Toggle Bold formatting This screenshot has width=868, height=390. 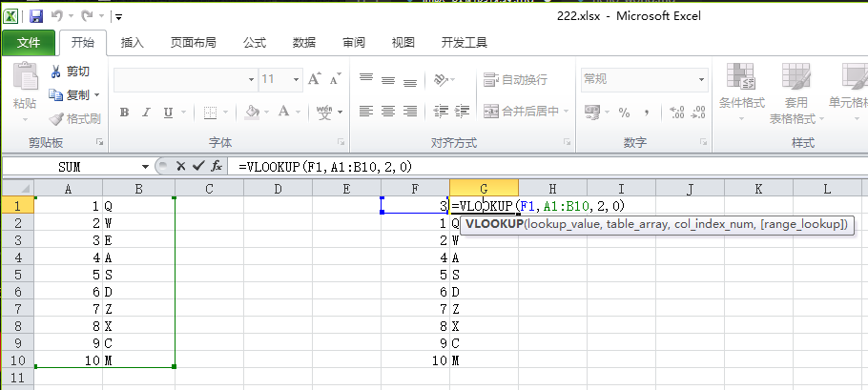click(124, 112)
